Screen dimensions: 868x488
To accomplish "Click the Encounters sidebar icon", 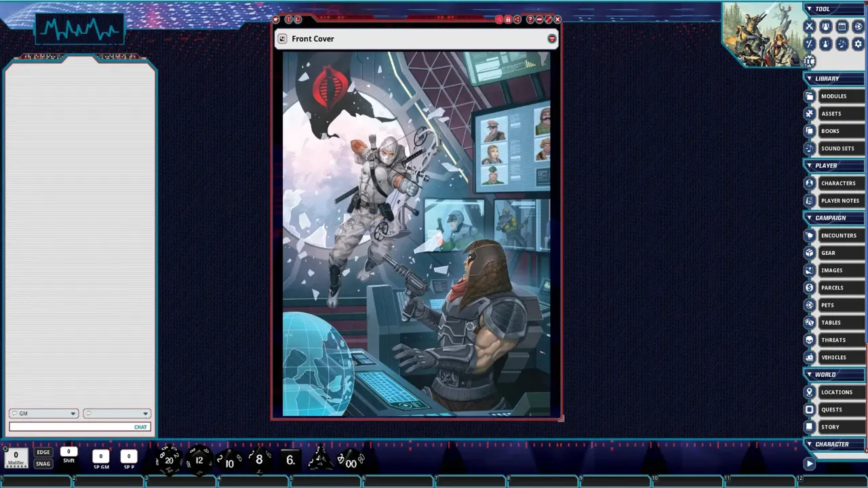I will 809,235.
